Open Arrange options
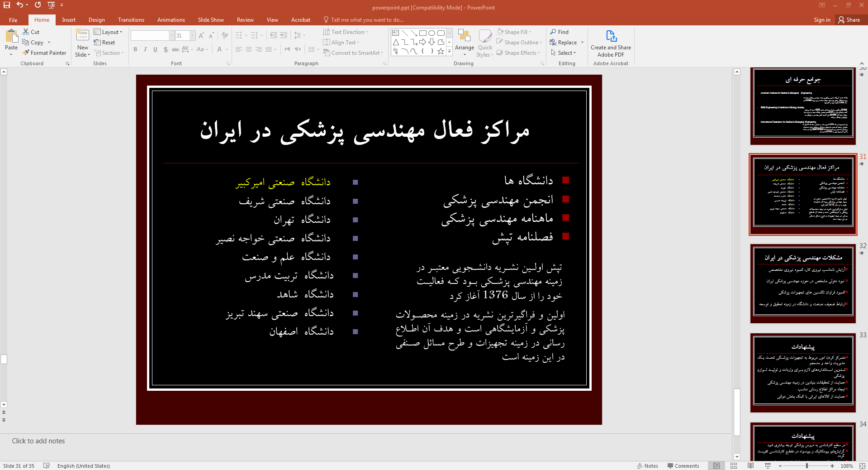The width and height of the screenshot is (868, 470). 465,43
